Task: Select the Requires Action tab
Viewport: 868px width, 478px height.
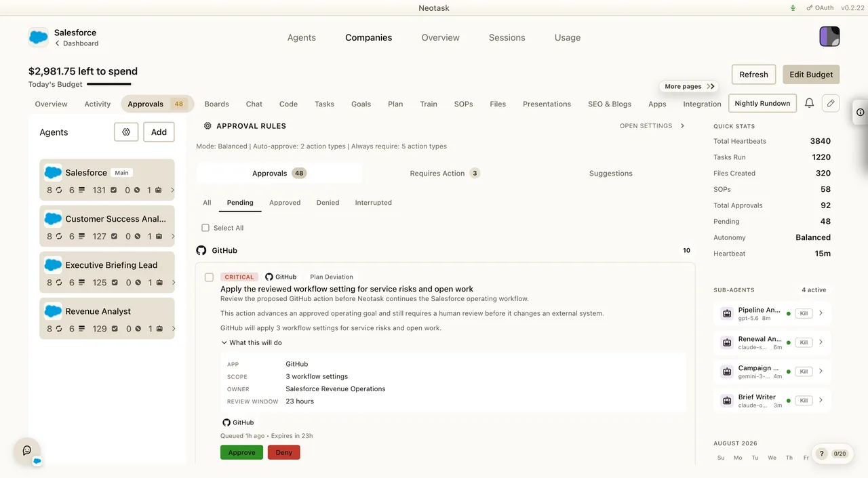Action: pos(445,173)
